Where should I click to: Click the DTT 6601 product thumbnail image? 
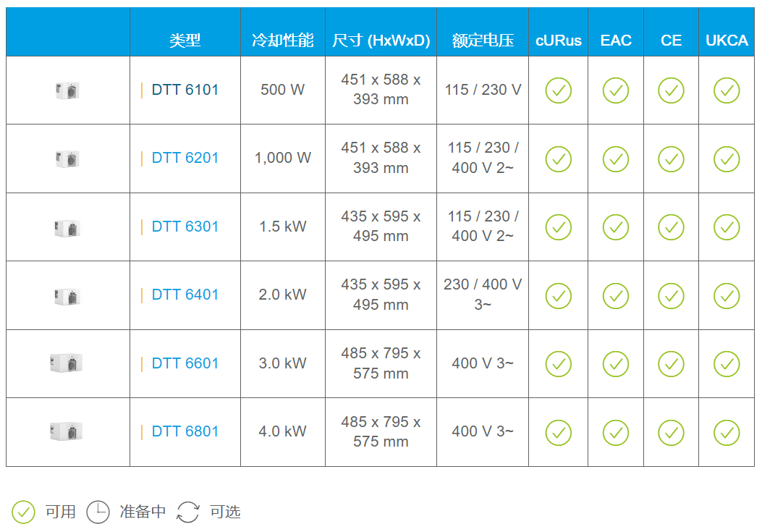[67, 363]
